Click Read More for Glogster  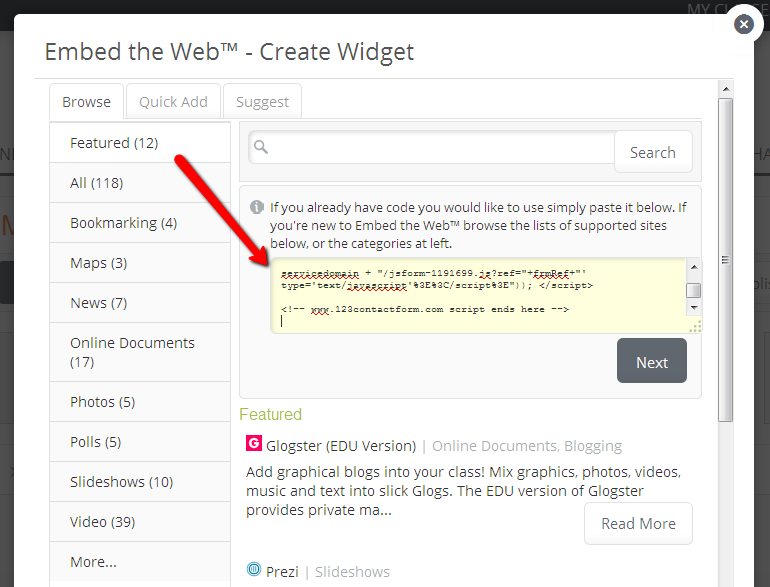(638, 524)
